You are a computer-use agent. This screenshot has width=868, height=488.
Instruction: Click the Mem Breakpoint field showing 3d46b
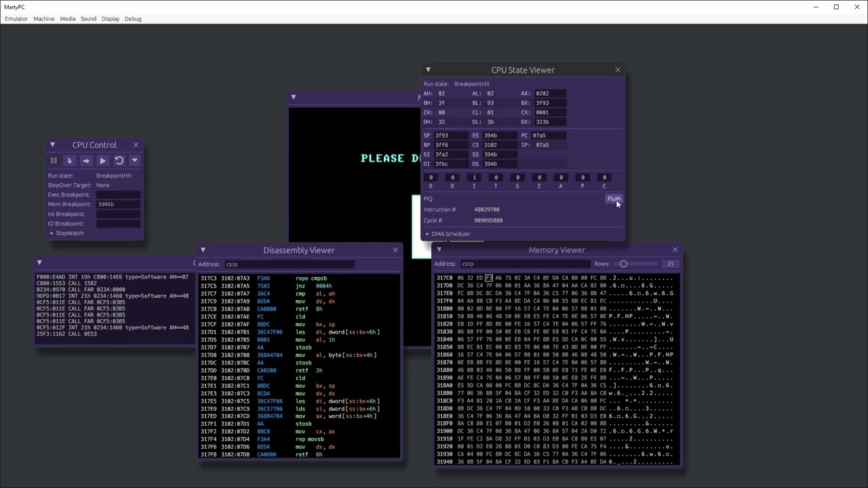118,204
